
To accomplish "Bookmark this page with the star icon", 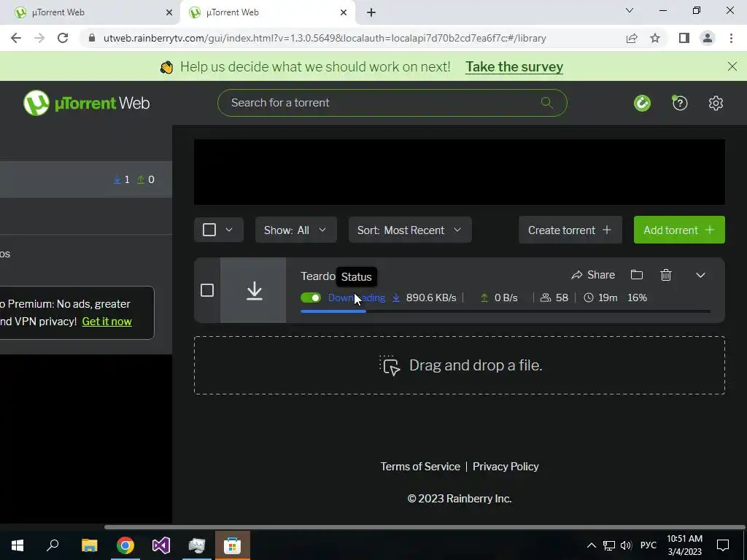I will [x=655, y=38].
